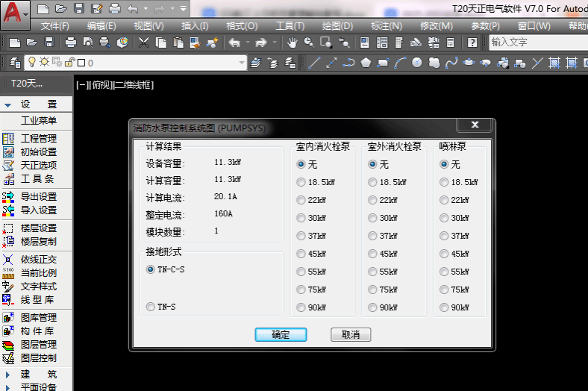Click the 取消 button
Screen dimensions: 588x391
(x=351, y=335)
